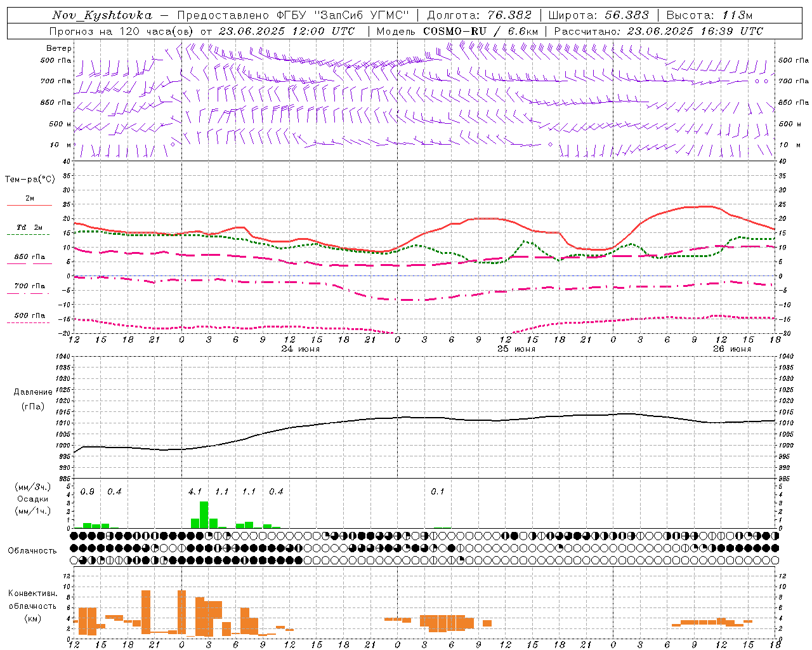Viewport: 812px width, 650px height.
Task: Select the elevation text Высота: 113м
Action: pos(709,15)
